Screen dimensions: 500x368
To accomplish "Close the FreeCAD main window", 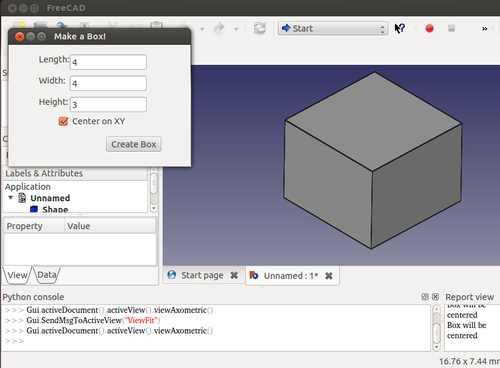I will (x=12, y=8).
